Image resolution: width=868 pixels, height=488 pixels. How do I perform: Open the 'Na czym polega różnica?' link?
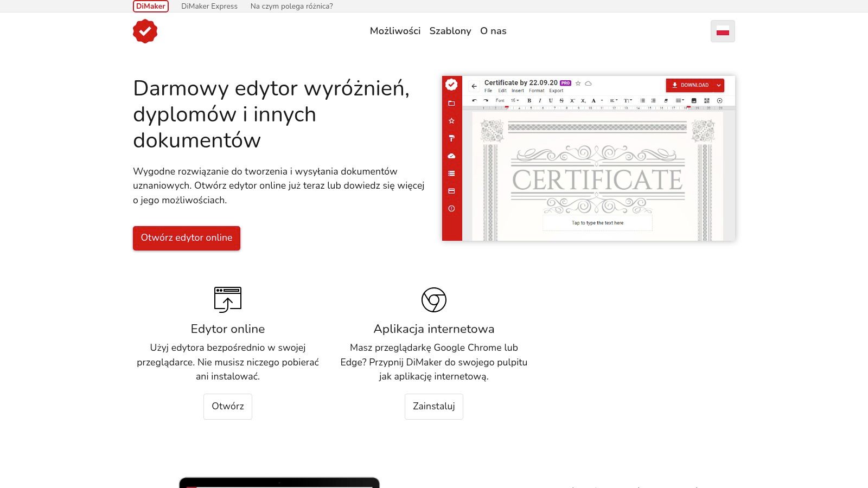click(x=292, y=7)
